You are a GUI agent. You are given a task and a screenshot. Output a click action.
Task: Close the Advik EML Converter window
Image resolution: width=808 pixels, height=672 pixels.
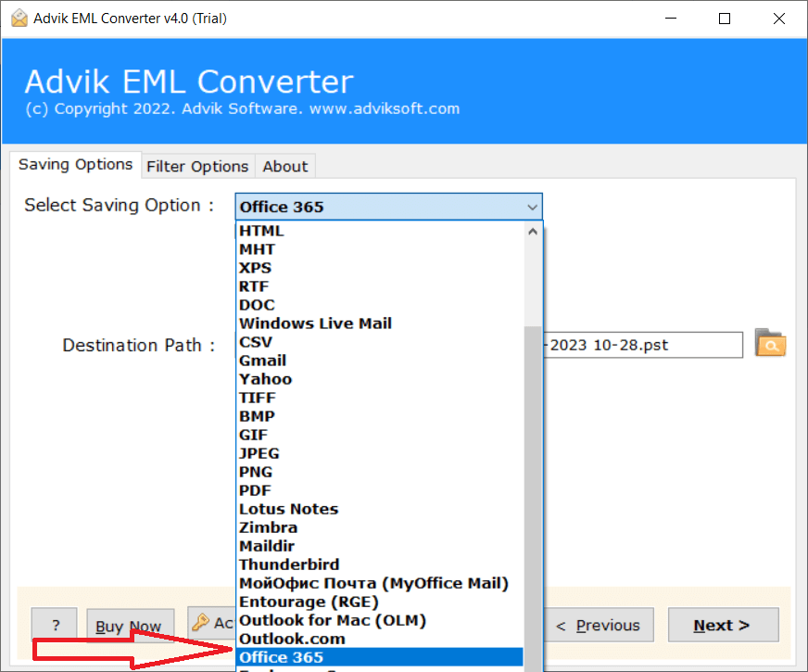click(779, 19)
